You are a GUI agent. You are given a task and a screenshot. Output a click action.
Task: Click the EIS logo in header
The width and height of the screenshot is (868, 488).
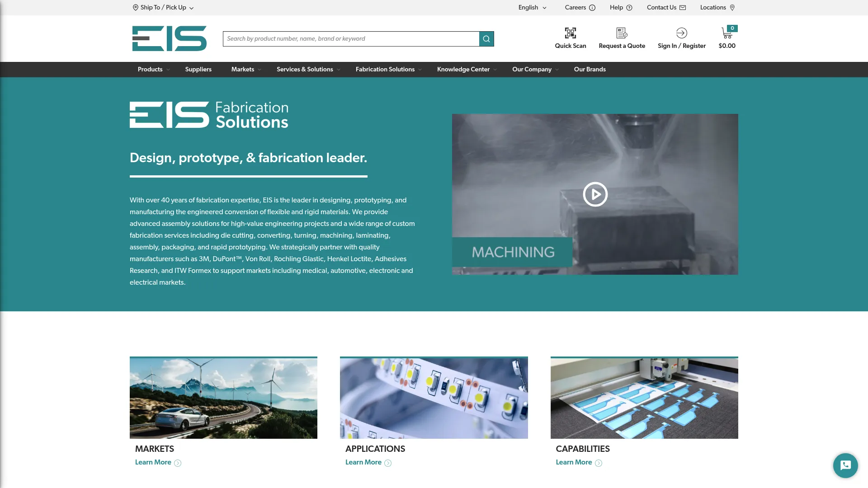170,38
